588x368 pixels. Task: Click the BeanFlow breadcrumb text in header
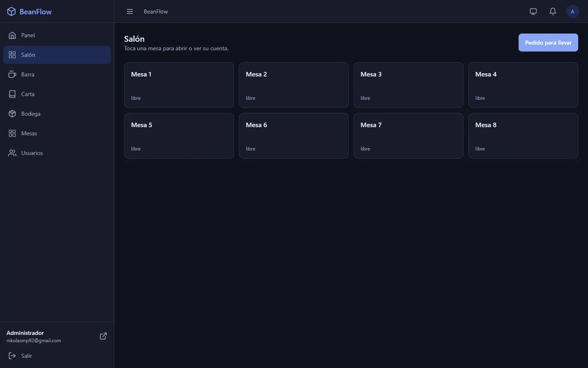pyautogui.click(x=156, y=11)
